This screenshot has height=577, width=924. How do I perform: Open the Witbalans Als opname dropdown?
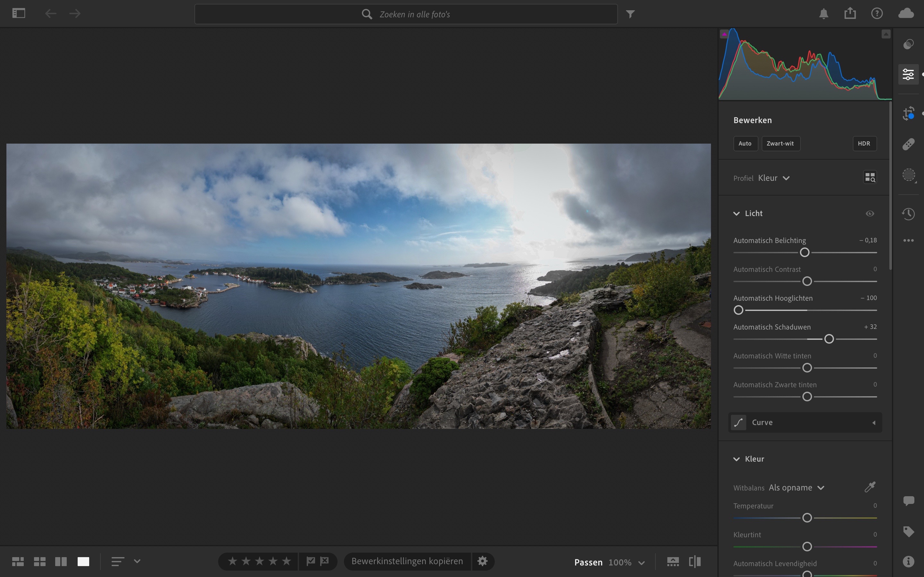(797, 488)
